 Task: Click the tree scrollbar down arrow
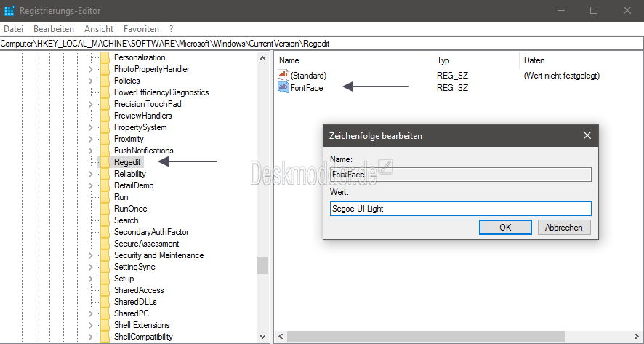[x=263, y=337]
